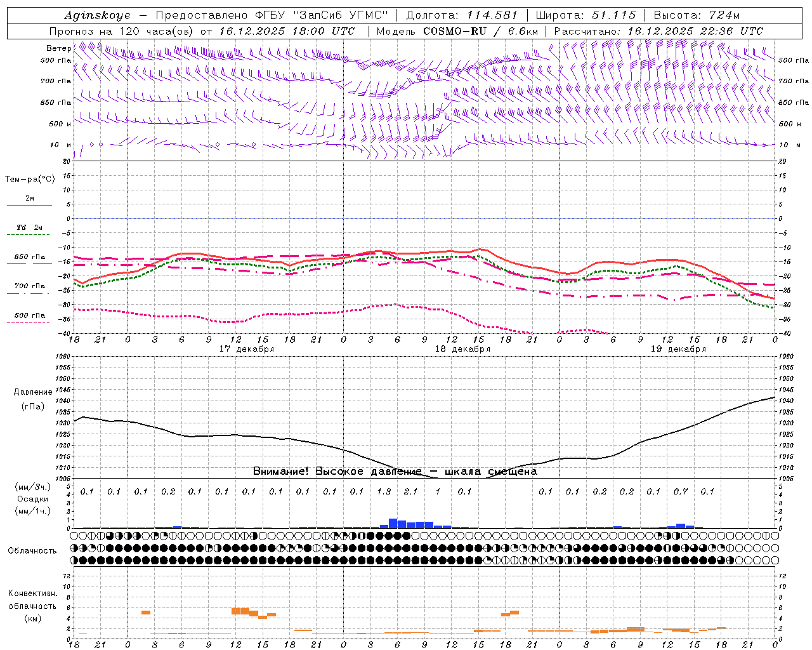Click the solid line sample under "2м" legend
This screenshot has height=650, width=812.
(29, 206)
